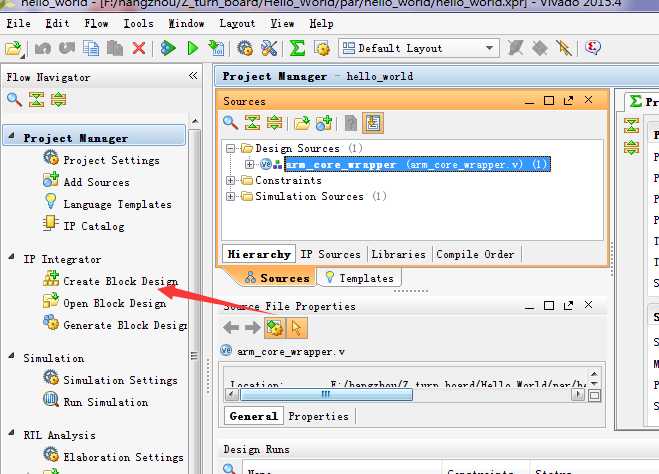Open Simulation Settings
Viewport: 659px width, 474px height.
click(111, 380)
